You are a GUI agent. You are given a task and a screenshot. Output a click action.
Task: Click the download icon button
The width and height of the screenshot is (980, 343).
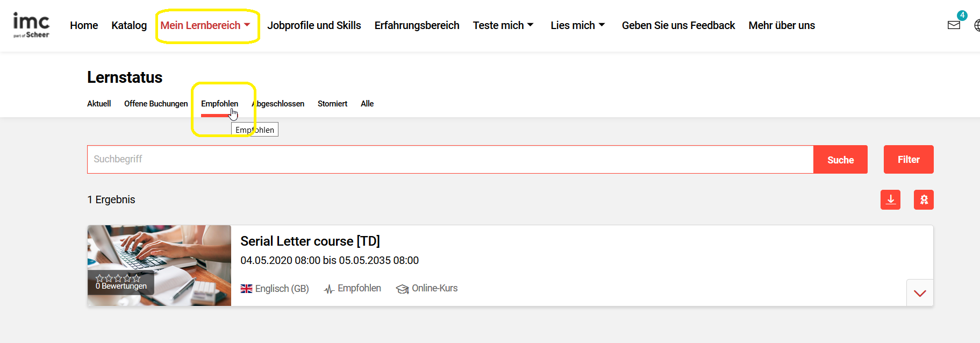tap(890, 199)
